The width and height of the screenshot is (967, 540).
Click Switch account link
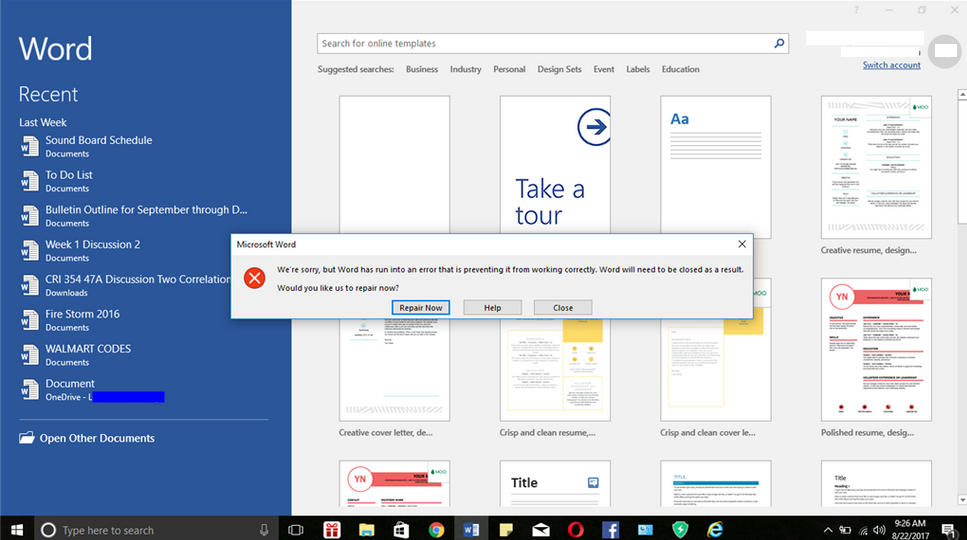pos(891,65)
